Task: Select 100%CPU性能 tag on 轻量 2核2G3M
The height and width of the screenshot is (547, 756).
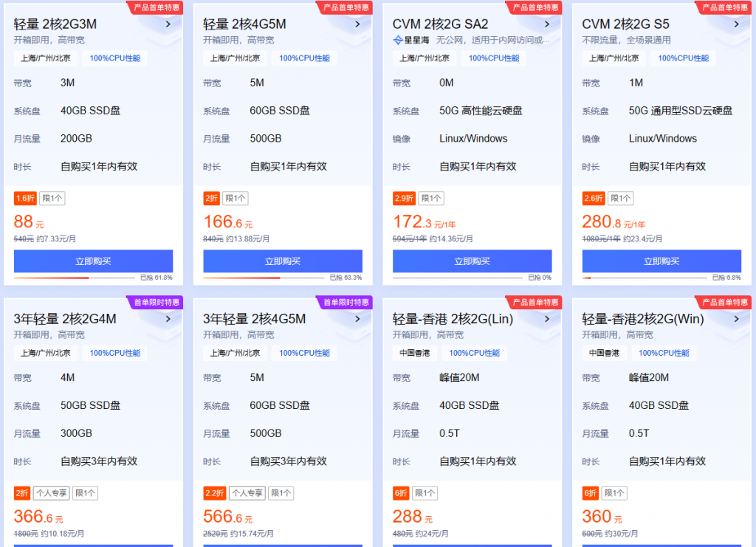Action: tap(114, 58)
